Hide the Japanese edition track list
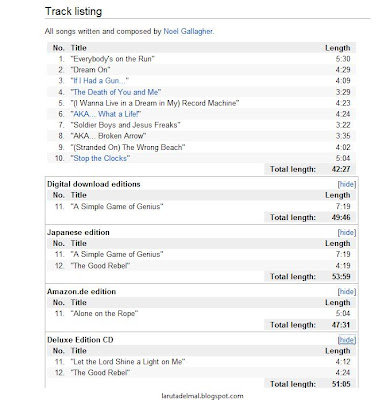 click(x=347, y=232)
